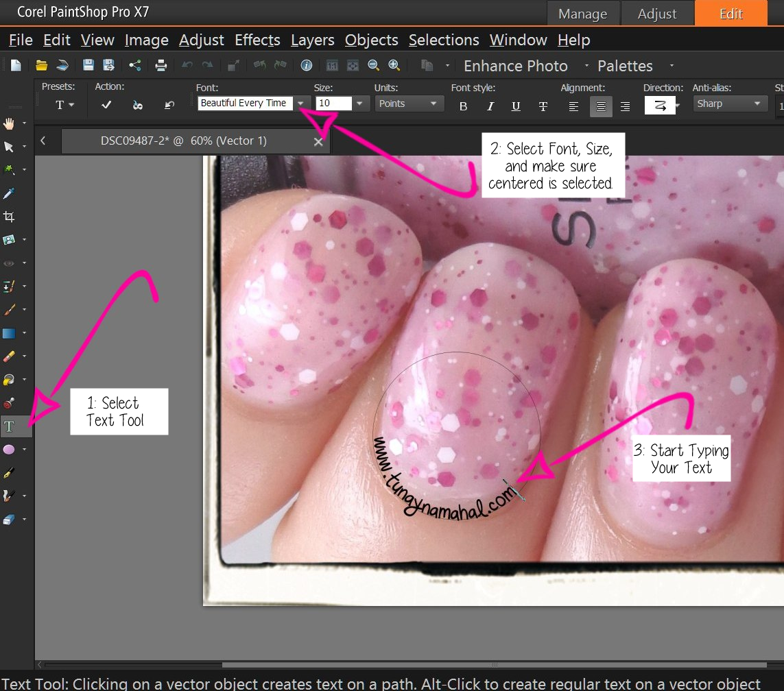784x691 pixels.
Task: Select center text alignment
Action: 601,106
